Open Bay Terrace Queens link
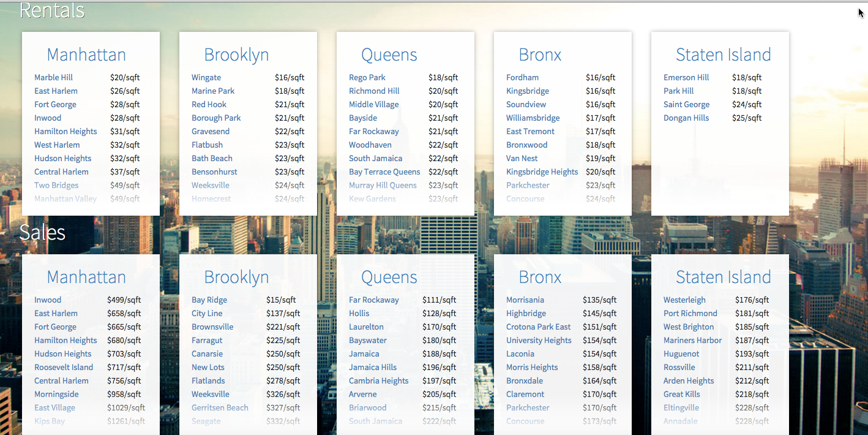This screenshot has height=435, width=868. coord(384,172)
